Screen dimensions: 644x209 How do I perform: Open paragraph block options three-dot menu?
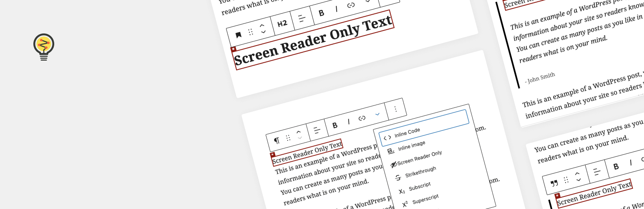click(x=395, y=109)
